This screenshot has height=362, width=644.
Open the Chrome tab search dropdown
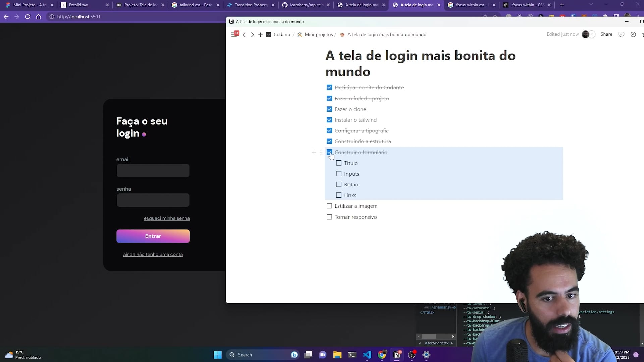[x=591, y=5]
